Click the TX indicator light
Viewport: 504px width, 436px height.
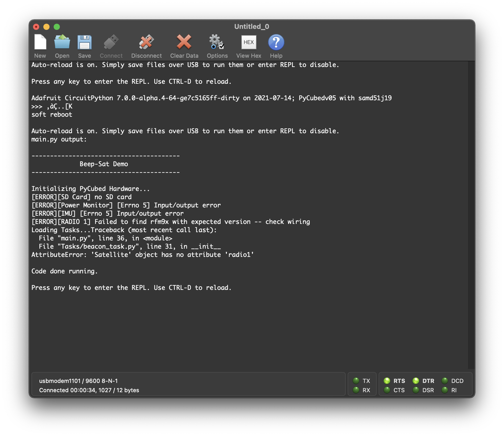point(356,381)
